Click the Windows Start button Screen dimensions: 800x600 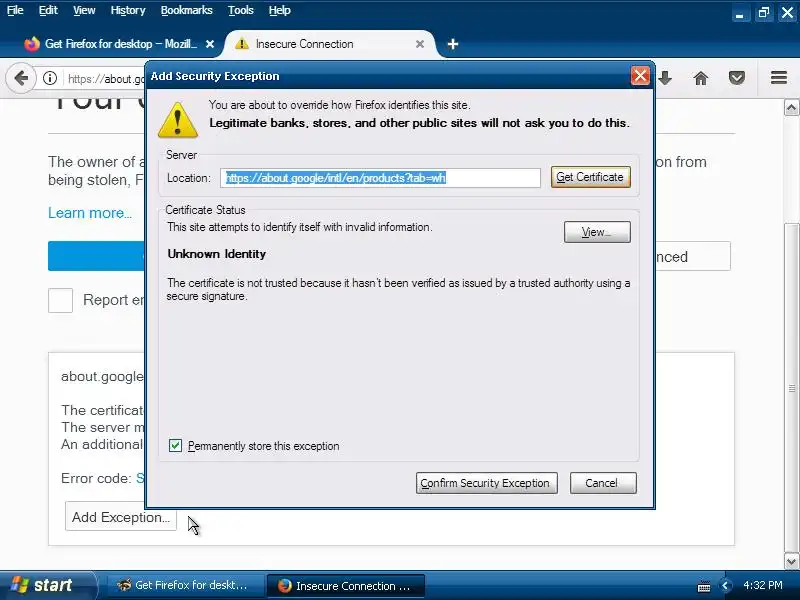click(x=47, y=585)
